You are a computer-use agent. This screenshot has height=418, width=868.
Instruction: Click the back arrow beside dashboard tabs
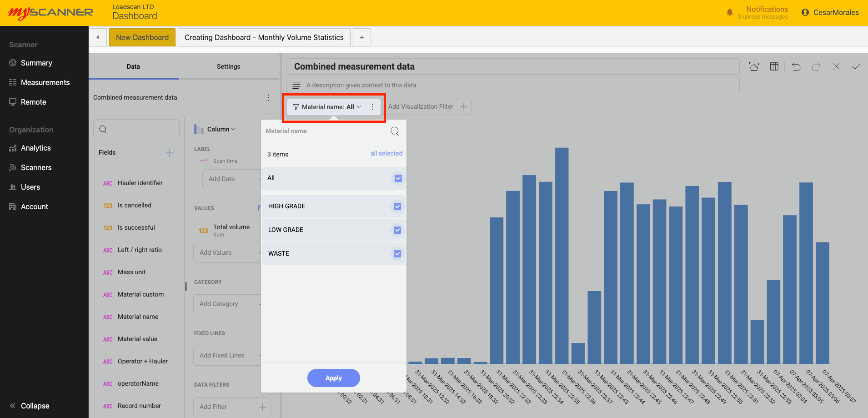[x=98, y=37]
